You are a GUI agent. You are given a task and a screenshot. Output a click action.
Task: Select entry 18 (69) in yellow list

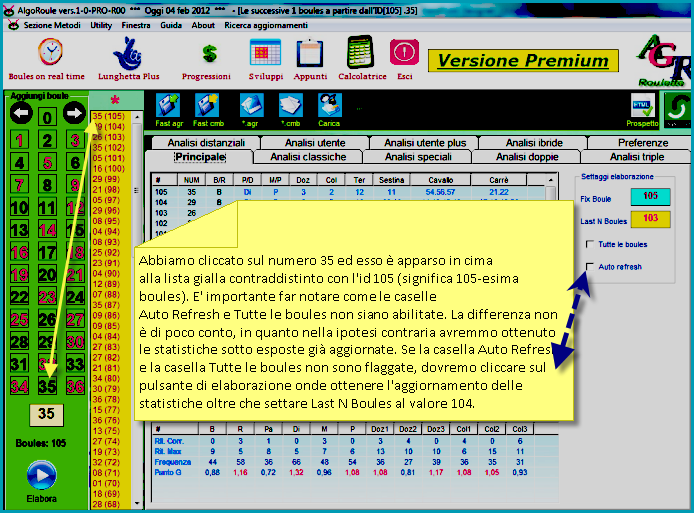[x=106, y=494]
